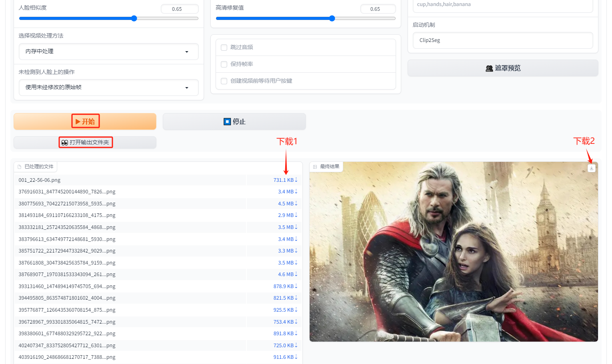Viewport: 612px width, 364px height.
Task: Click download icon on final result image
Action: [x=591, y=168]
